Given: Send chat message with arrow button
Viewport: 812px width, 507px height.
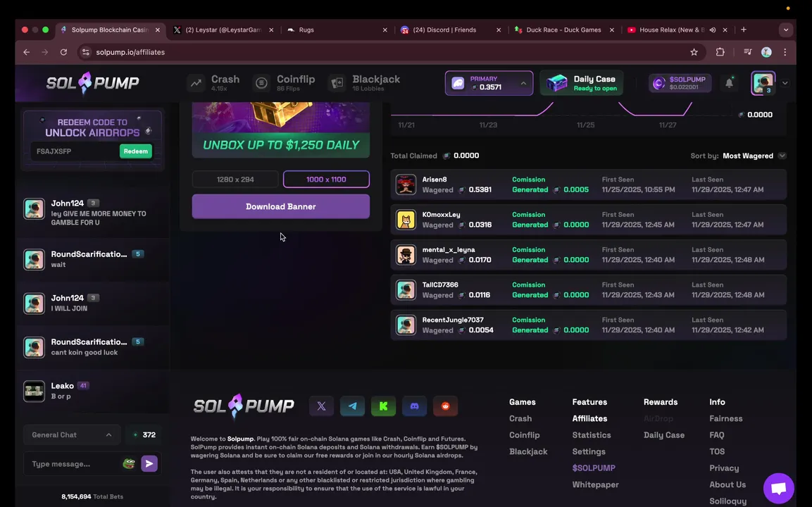Looking at the screenshot, I should 149,463.
